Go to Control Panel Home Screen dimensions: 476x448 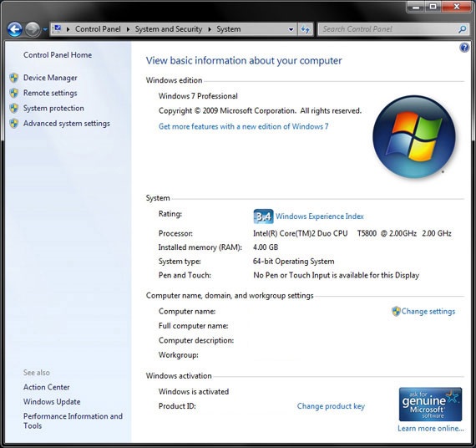click(58, 55)
